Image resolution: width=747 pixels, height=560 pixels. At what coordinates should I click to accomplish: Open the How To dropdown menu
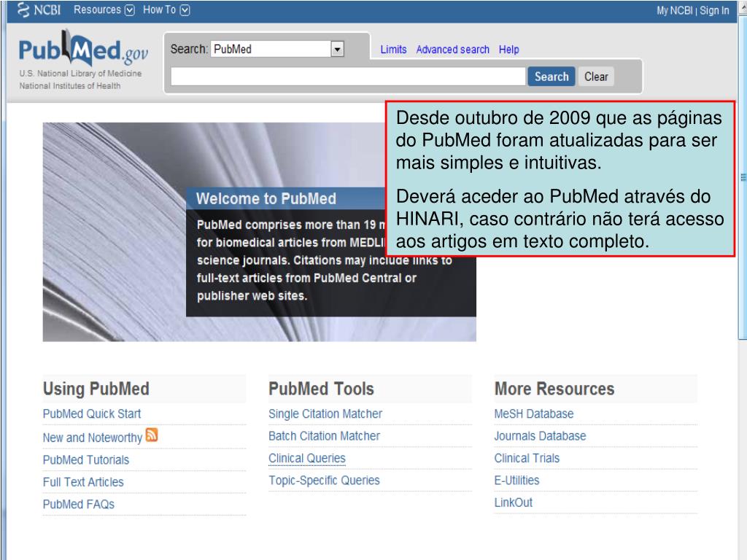click(x=166, y=10)
